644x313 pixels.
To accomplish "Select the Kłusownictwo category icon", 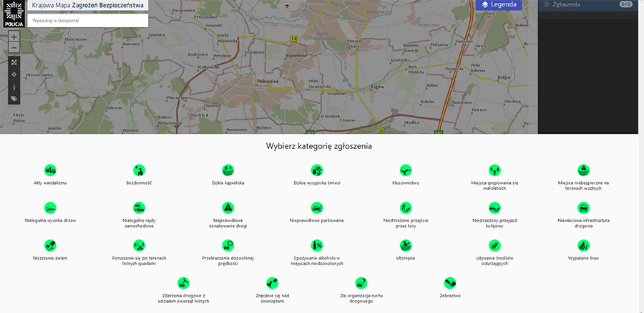I will pos(406,170).
